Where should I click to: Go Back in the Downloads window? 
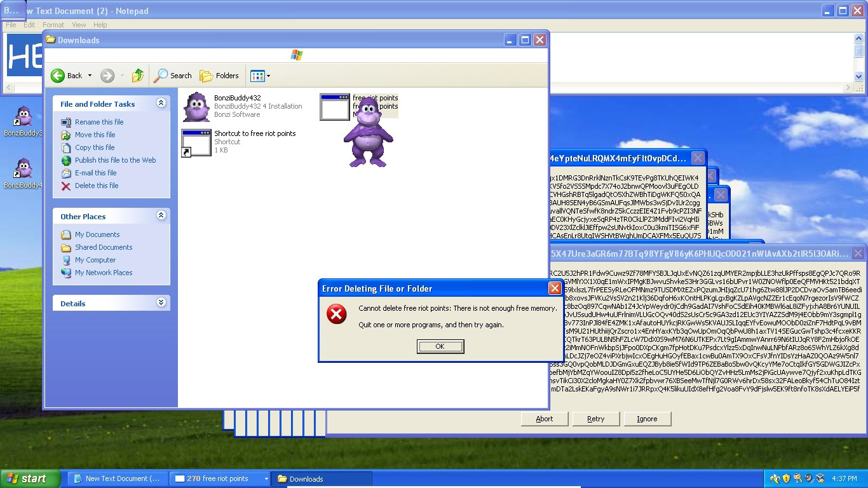pyautogui.click(x=66, y=76)
